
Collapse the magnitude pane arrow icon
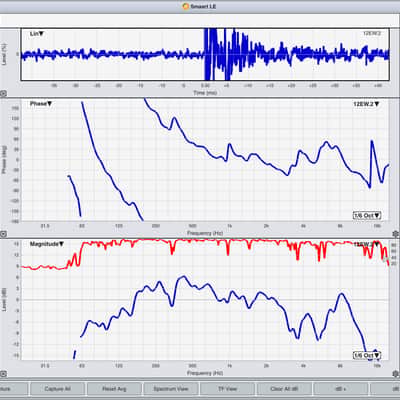tap(3, 374)
